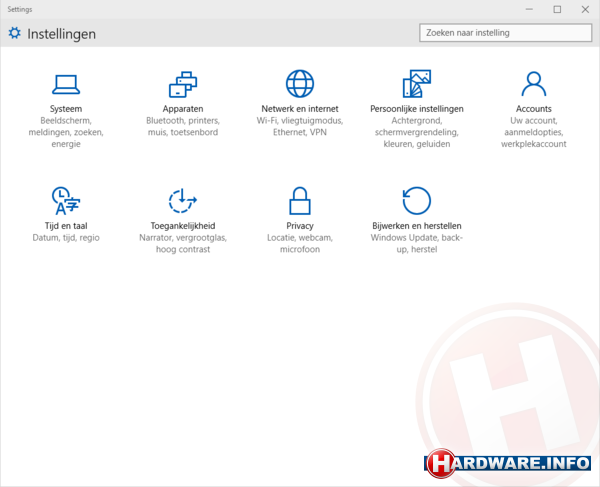Click the 'Systeem' label text
The height and width of the screenshot is (487, 600).
pyautogui.click(x=66, y=109)
